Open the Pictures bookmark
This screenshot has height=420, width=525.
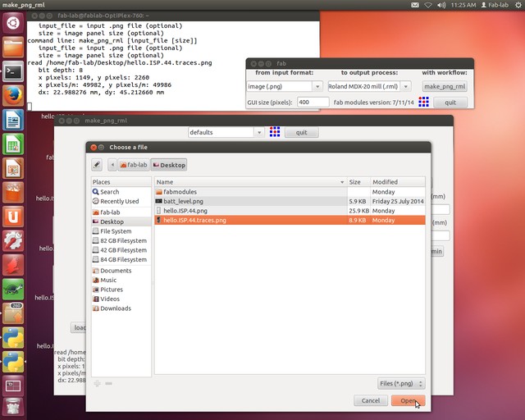click(121, 290)
